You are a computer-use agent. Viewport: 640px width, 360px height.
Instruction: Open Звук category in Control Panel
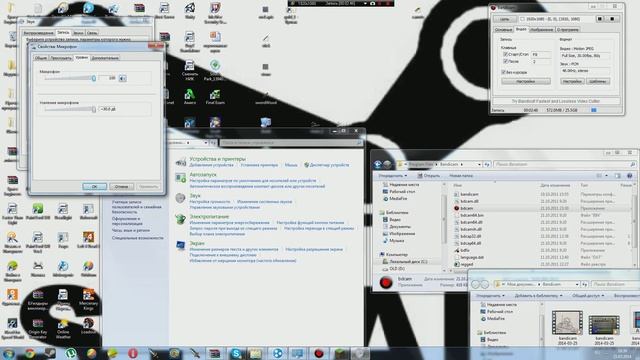pos(195,196)
